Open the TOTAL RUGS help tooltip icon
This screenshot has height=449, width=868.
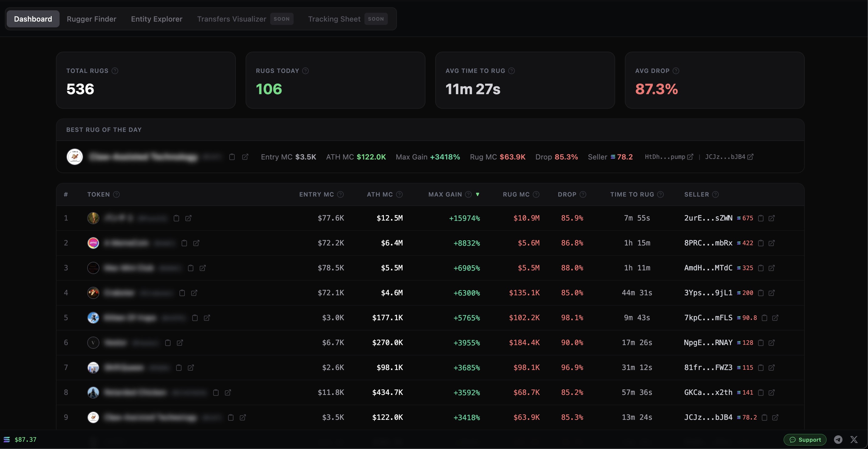pyautogui.click(x=115, y=71)
